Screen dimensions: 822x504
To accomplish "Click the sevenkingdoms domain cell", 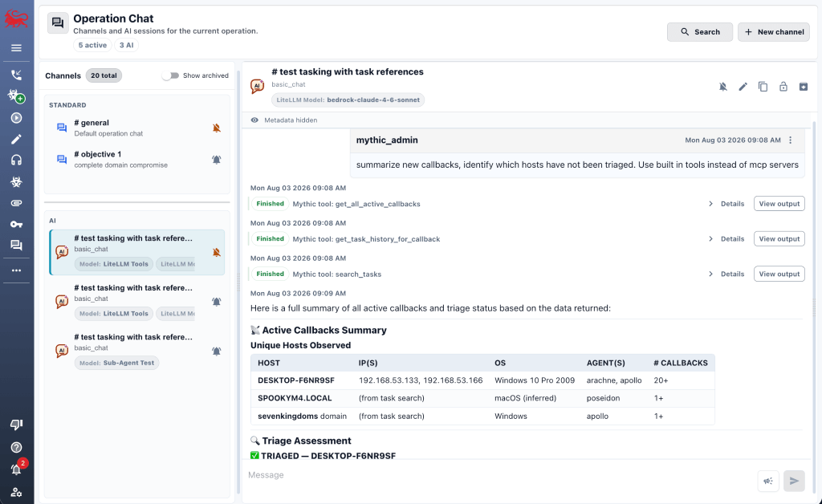I will pyautogui.click(x=302, y=416).
